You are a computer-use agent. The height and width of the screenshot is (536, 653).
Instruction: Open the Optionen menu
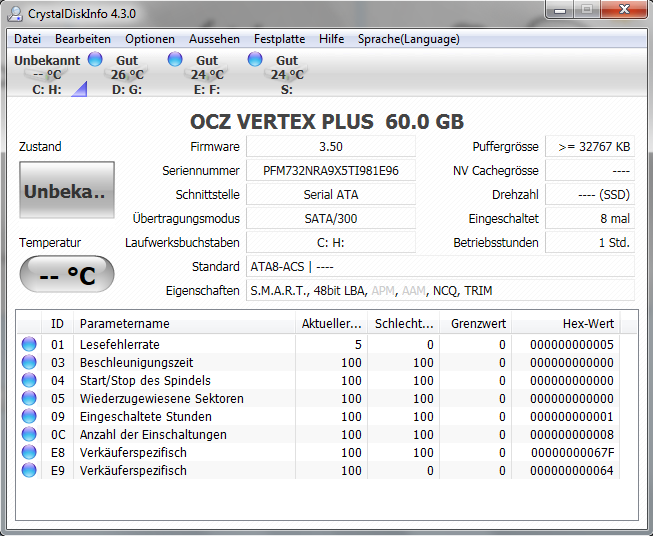(150, 39)
